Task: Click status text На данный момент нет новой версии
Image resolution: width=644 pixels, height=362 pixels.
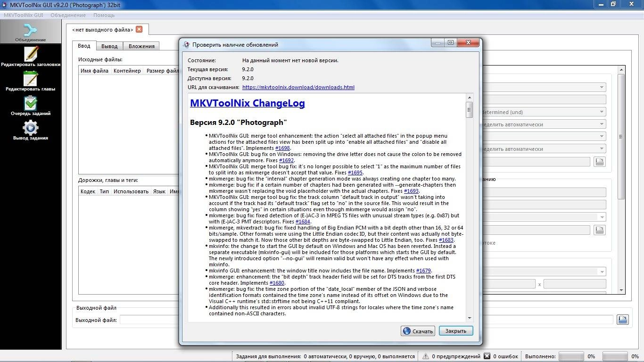Action: pyautogui.click(x=290, y=60)
